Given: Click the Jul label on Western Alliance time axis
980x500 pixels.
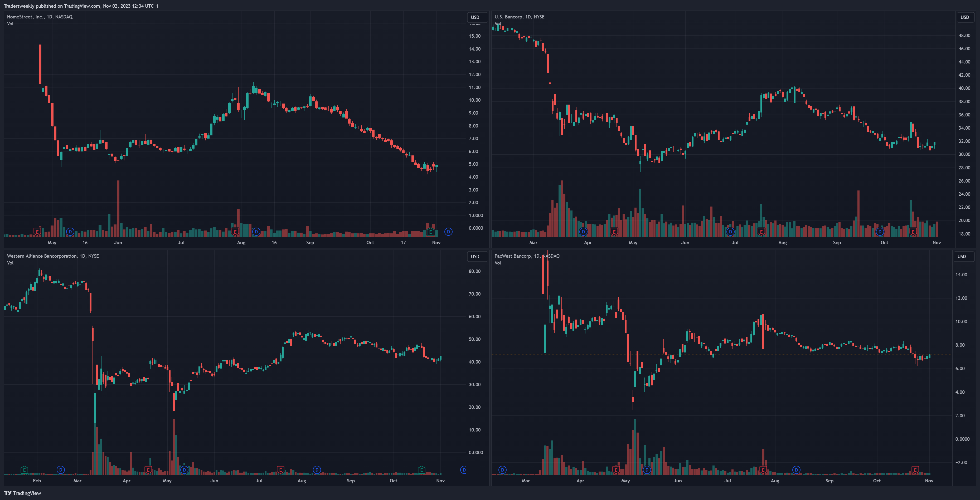Looking at the screenshot, I should [259, 481].
